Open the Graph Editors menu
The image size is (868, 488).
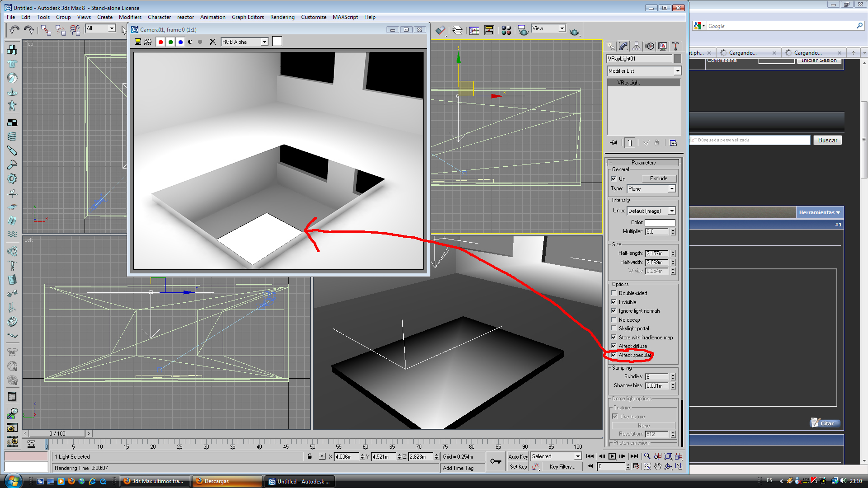248,17
